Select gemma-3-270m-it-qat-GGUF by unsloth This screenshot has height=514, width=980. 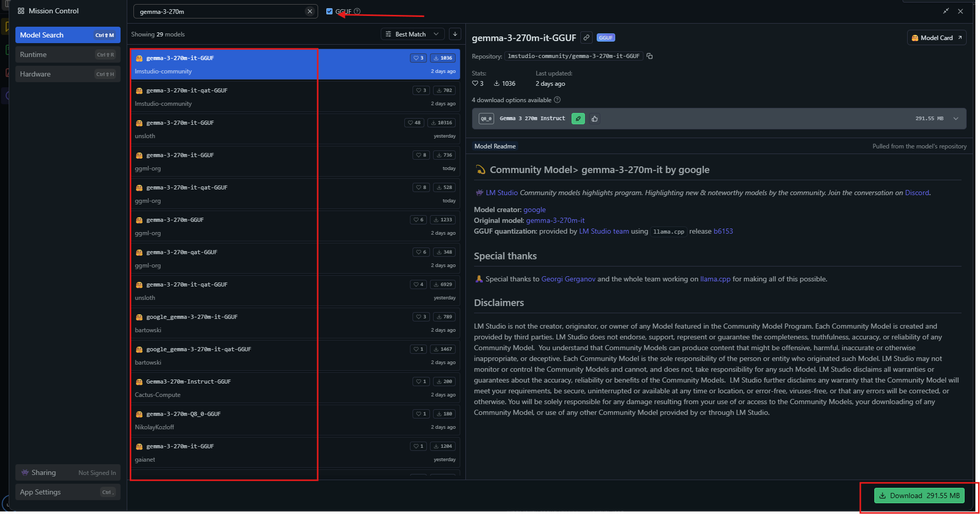[x=295, y=291]
